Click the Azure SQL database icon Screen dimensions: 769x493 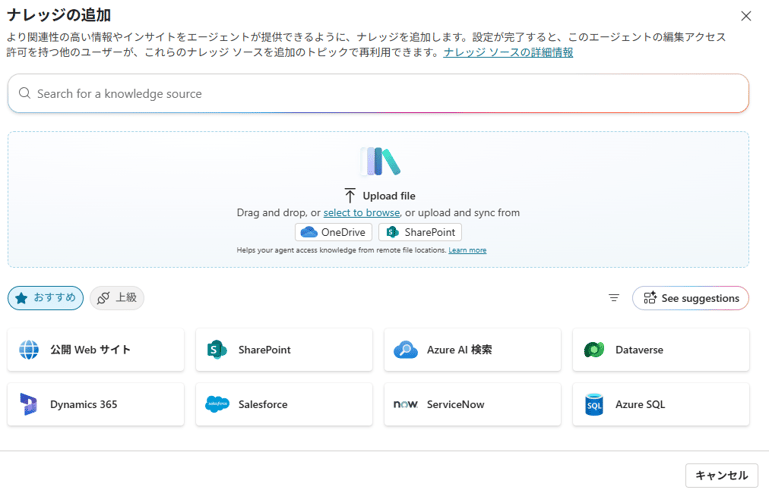click(594, 404)
